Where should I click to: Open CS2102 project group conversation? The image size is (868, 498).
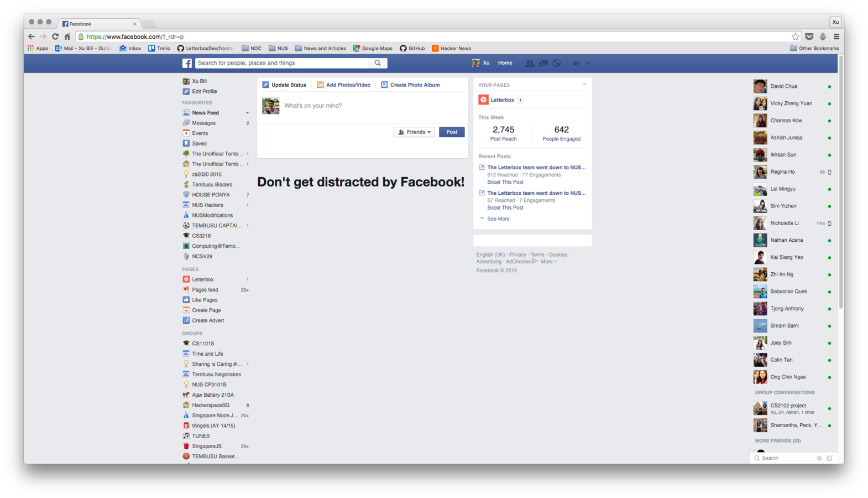(x=792, y=408)
